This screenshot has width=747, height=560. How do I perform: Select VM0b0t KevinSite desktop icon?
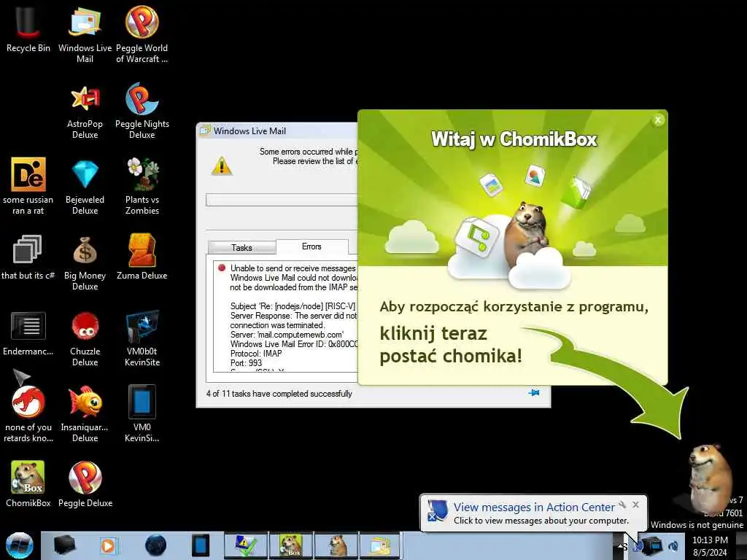point(142,338)
